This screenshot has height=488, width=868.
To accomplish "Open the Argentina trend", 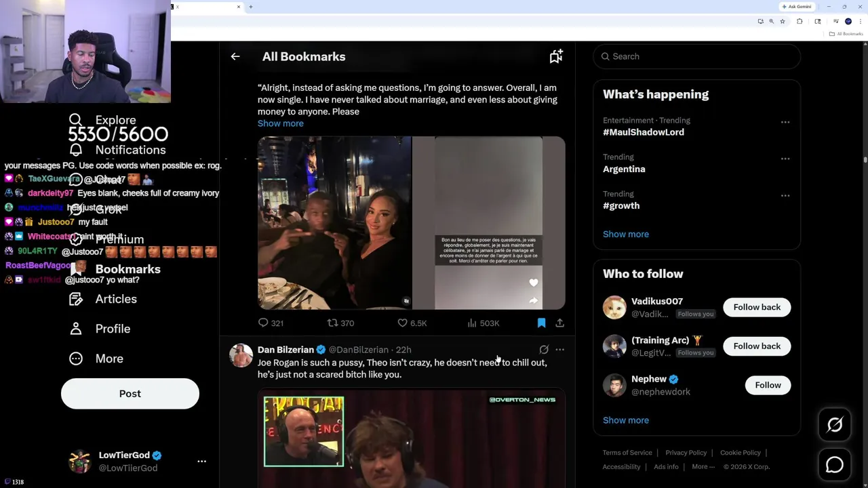I will pyautogui.click(x=624, y=169).
